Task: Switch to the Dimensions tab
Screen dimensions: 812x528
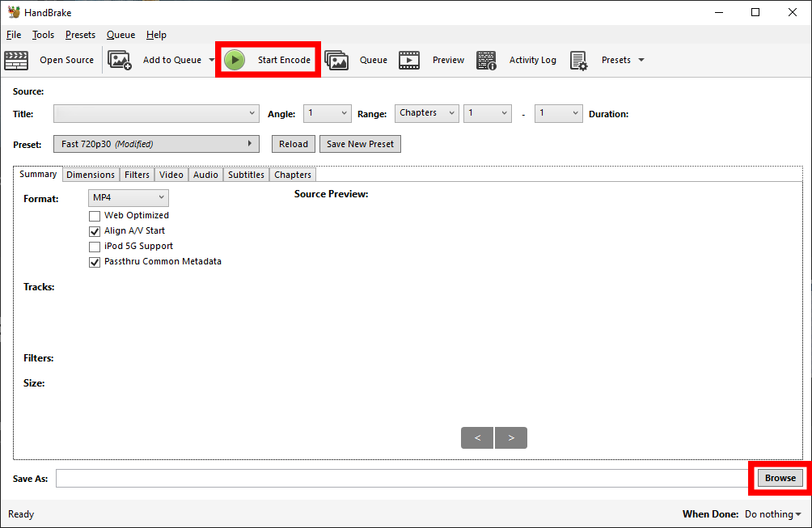Action: (x=91, y=175)
